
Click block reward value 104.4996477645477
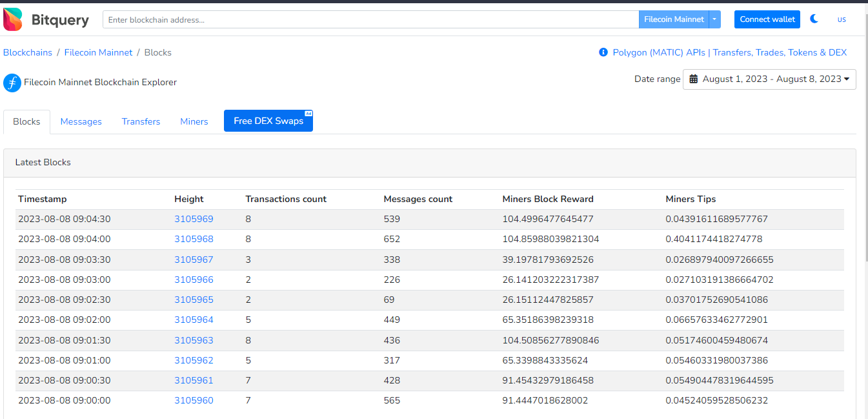click(548, 219)
